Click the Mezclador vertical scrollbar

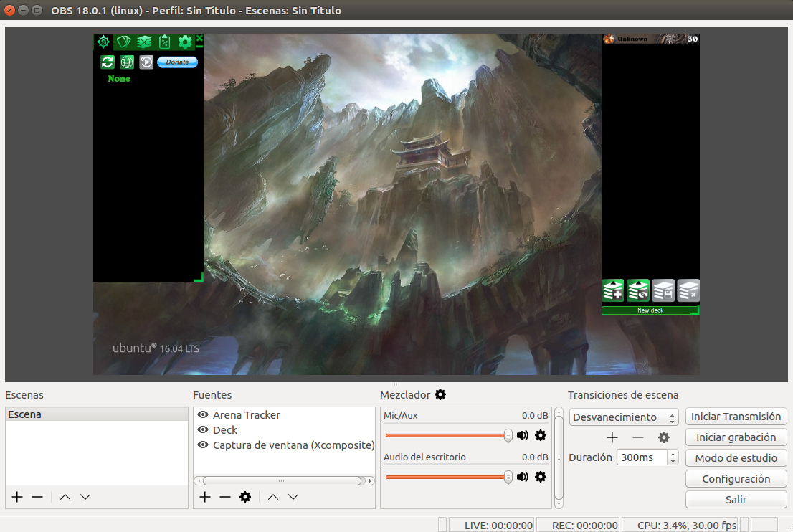[x=559, y=457]
